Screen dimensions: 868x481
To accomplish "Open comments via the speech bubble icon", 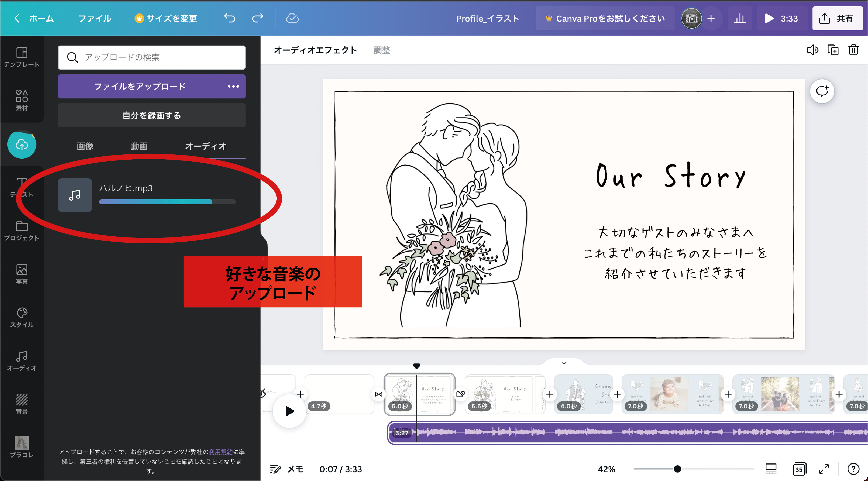I will point(822,91).
